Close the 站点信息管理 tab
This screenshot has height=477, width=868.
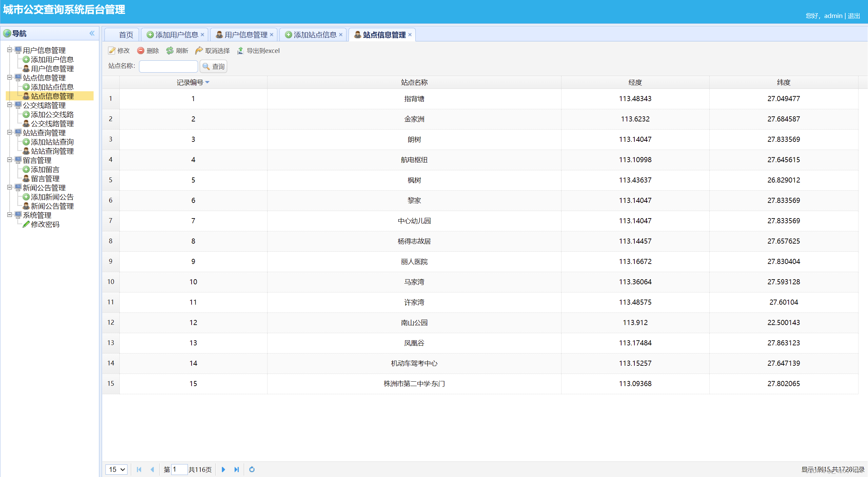pos(410,35)
